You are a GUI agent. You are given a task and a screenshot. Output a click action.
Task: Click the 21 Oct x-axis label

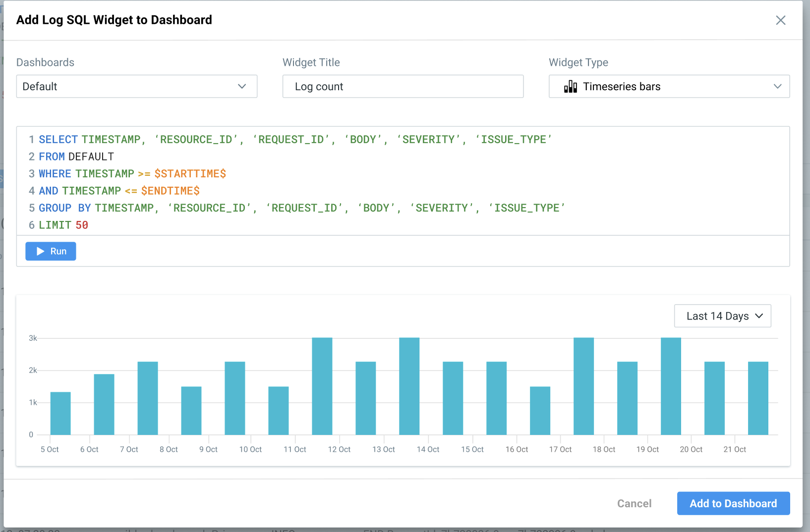(735, 449)
